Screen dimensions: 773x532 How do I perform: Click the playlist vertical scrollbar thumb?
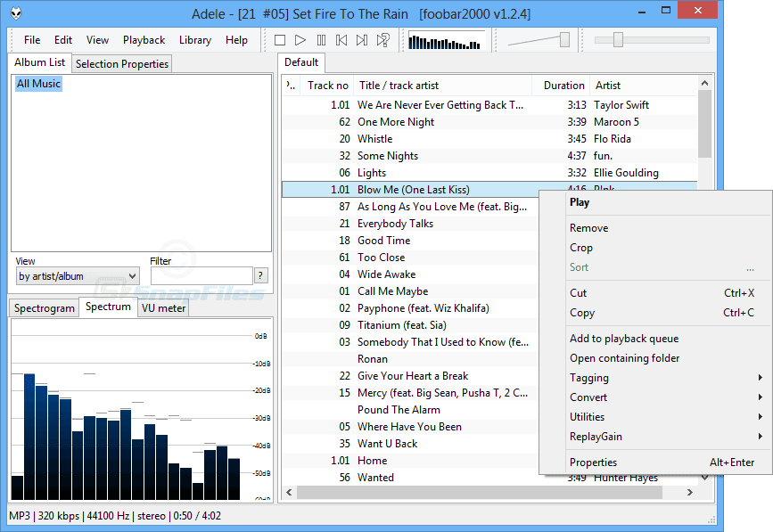pyautogui.click(x=705, y=124)
